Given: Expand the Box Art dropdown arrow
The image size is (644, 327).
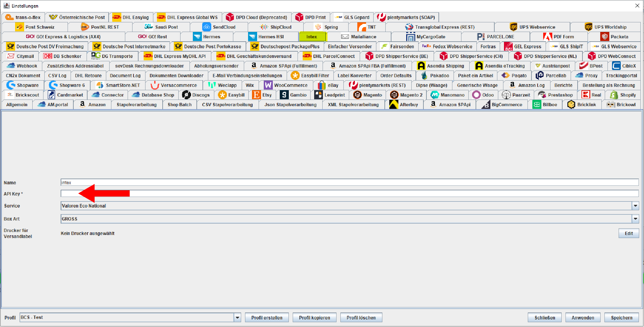Looking at the screenshot, I should 636,219.
